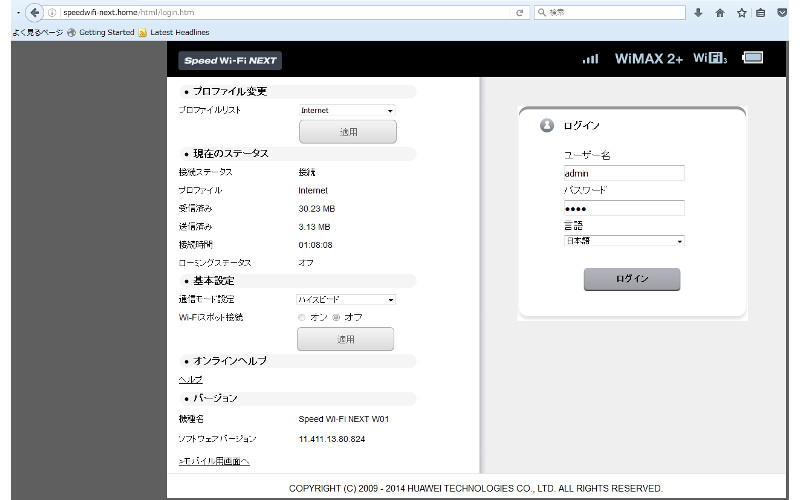This screenshot has height=500, width=800.
Task: Click the プロファイル value Internet
Action: [313, 190]
